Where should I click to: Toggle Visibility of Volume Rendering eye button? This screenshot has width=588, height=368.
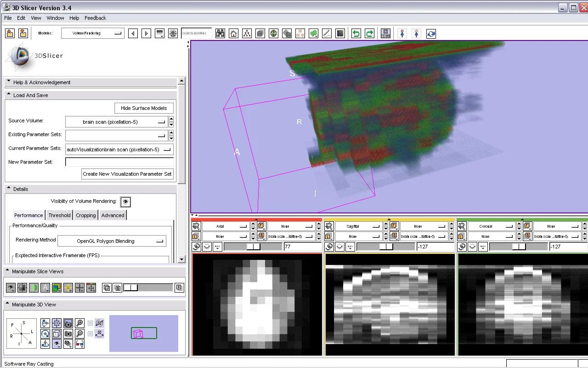125,201
